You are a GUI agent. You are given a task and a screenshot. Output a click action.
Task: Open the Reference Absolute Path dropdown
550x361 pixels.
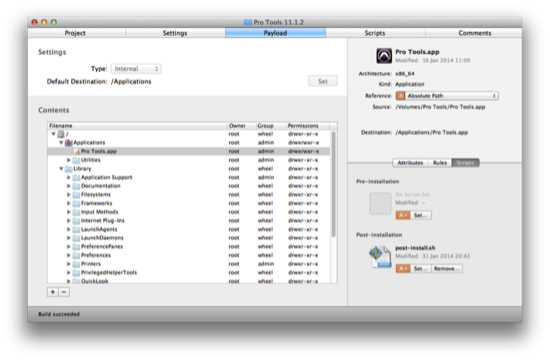point(447,96)
